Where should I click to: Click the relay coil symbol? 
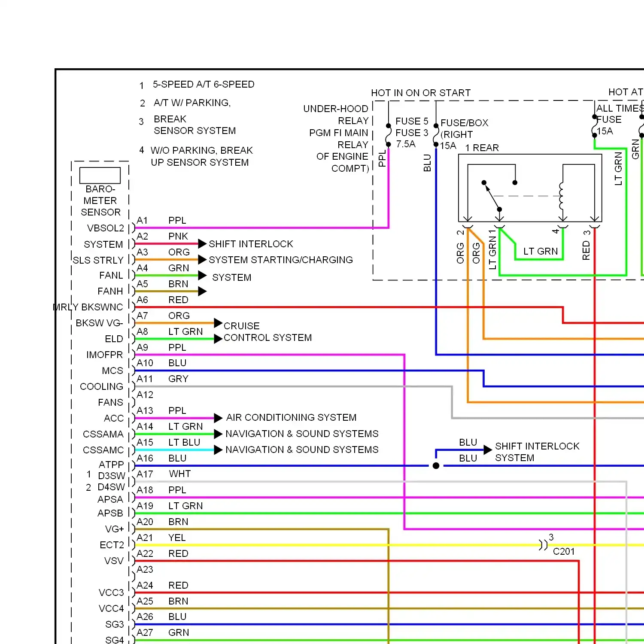[x=562, y=196]
